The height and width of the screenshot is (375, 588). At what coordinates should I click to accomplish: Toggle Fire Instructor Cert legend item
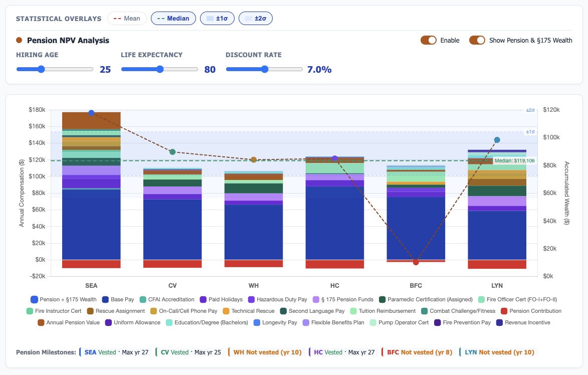54,311
